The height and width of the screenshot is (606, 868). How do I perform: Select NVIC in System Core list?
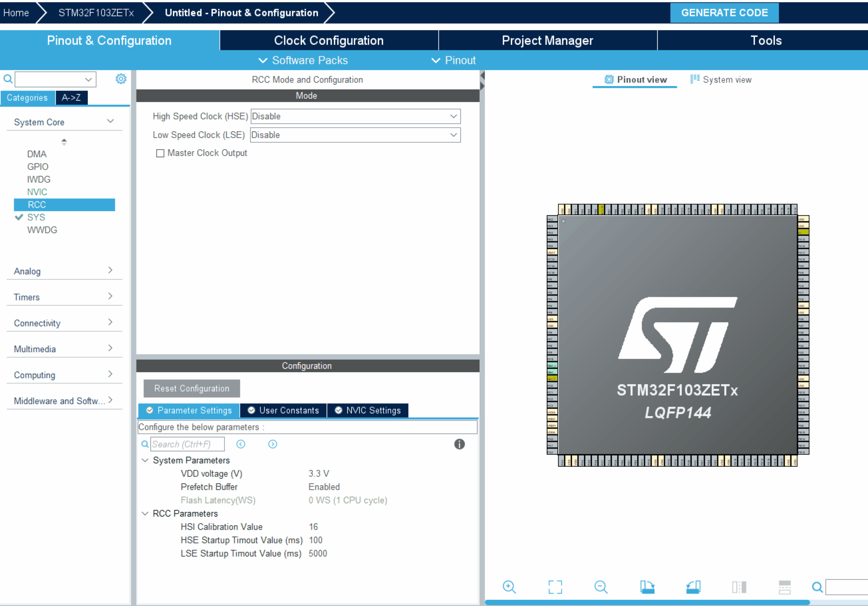pyautogui.click(x=37, y=192)
